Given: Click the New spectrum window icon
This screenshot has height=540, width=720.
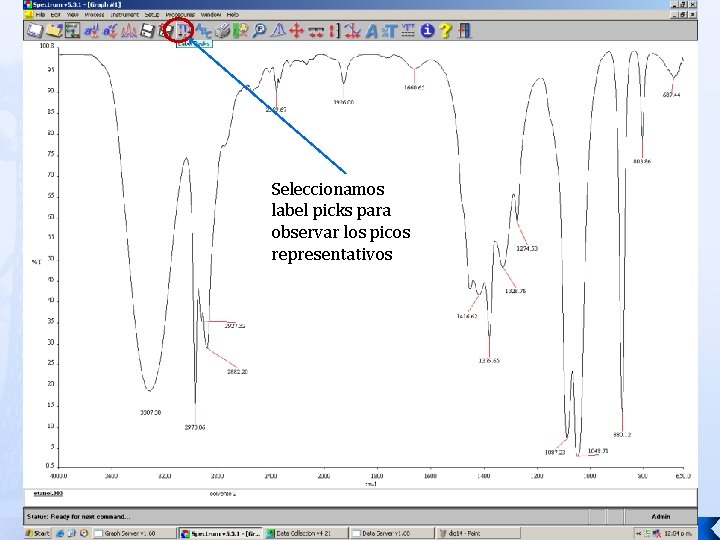Looking at the screenshot, I should point(34,31).
